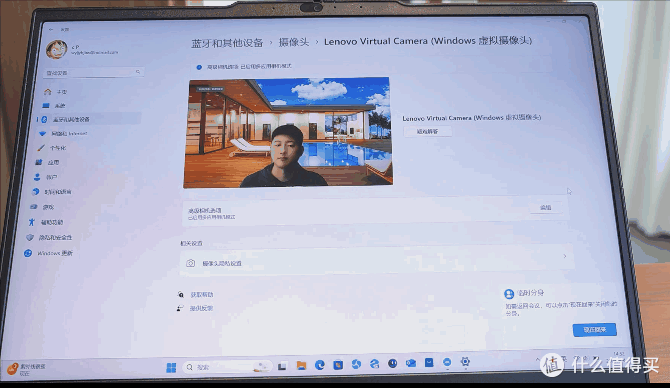Click the camera icon in related settings row
This screenshot has height=388, width=670.
pos(191,263)
